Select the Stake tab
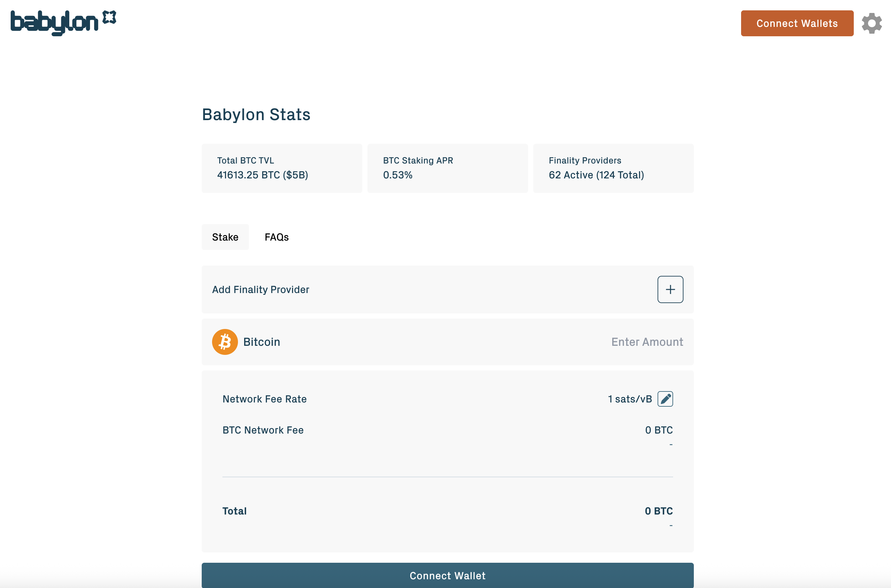Screen dimensions: 891x588 [225, 237]
